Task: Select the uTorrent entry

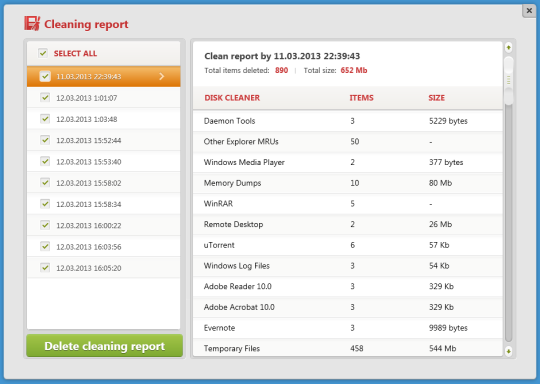Action: coord(348,245)
